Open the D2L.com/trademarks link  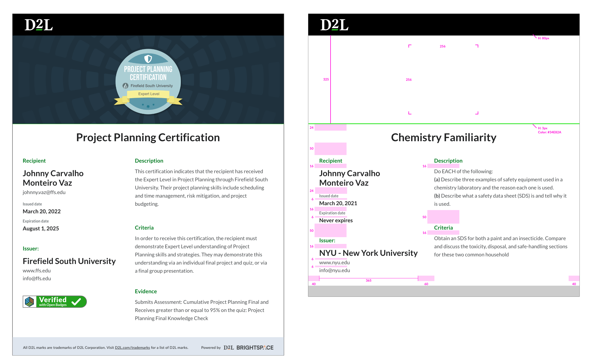(132, 347)
